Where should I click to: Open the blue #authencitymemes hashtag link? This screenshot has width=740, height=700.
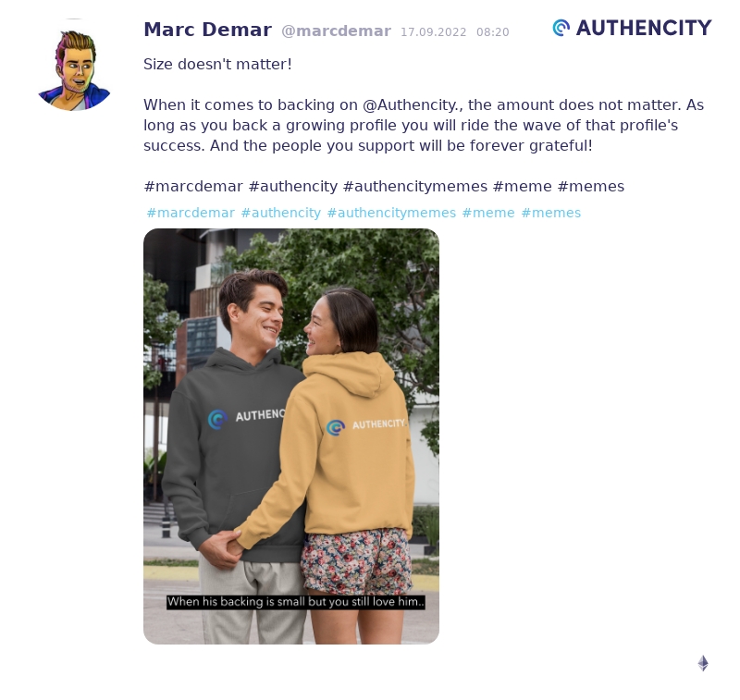tap(391, 213)
